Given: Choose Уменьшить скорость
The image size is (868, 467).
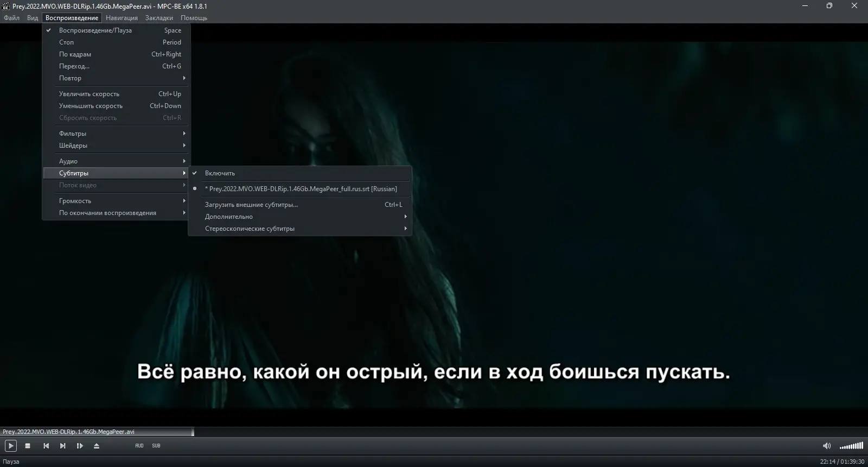Looking at the screenshot, I should [116, 106].
